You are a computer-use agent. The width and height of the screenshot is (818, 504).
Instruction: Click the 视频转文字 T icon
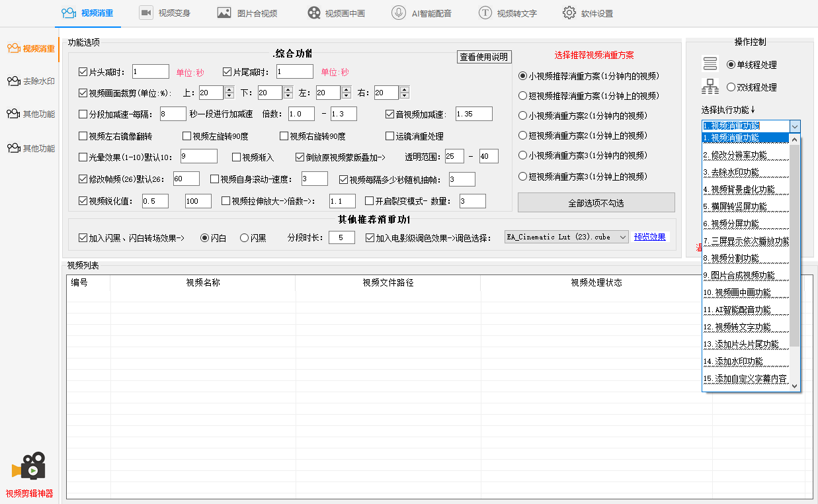click(485, 13)
